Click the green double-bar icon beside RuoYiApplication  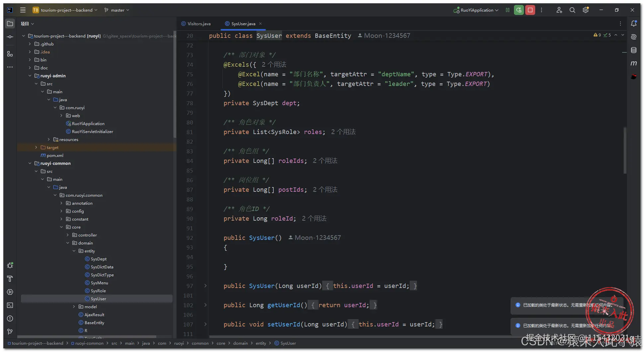point(508,10)
